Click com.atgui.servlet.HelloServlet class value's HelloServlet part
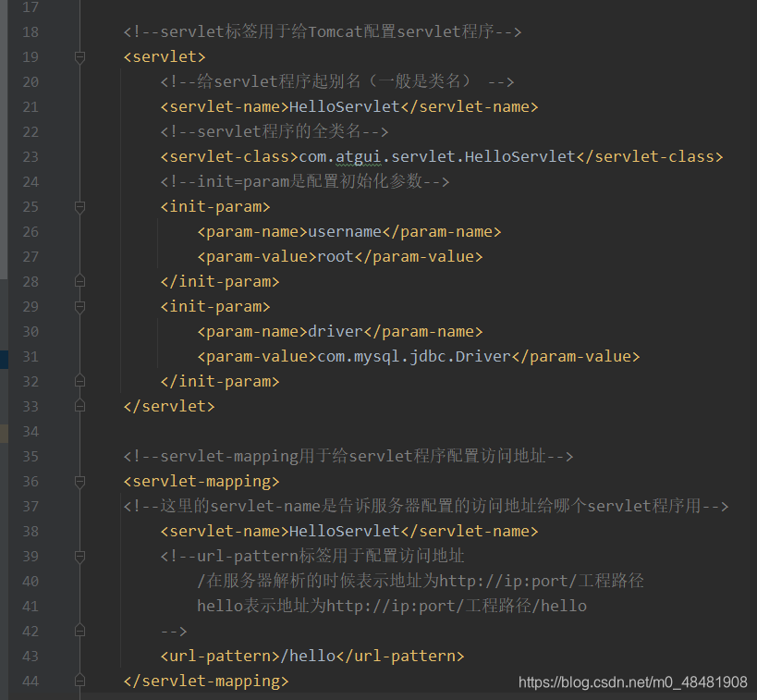757x700 pixels. tap(520, 157)
